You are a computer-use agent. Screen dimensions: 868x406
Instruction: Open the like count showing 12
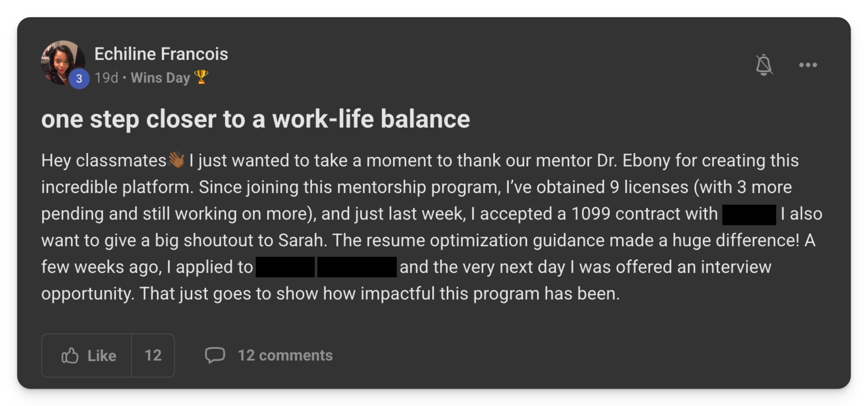(153, 356)
